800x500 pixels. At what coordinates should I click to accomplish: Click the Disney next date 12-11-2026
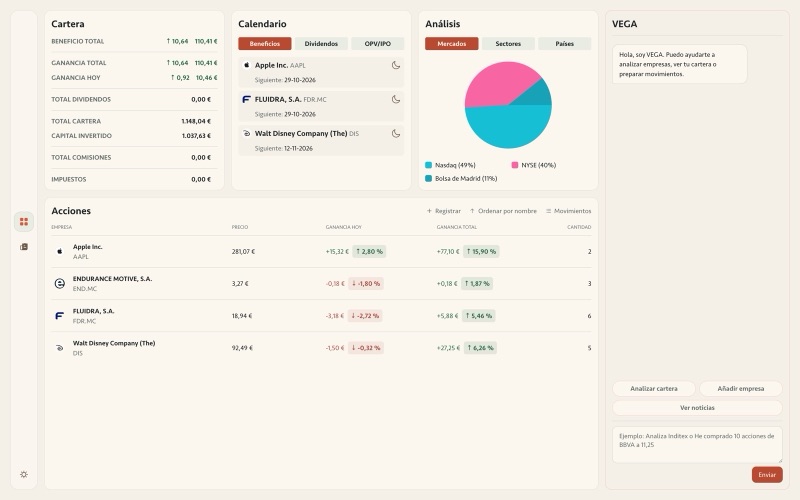(298, 148)
